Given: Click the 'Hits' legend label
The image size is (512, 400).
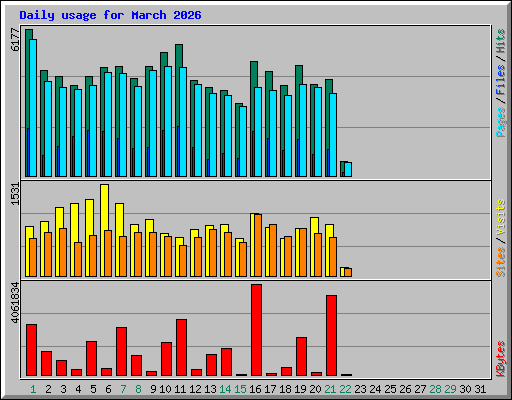Looking at the screenshot, I should pos(501,41).
